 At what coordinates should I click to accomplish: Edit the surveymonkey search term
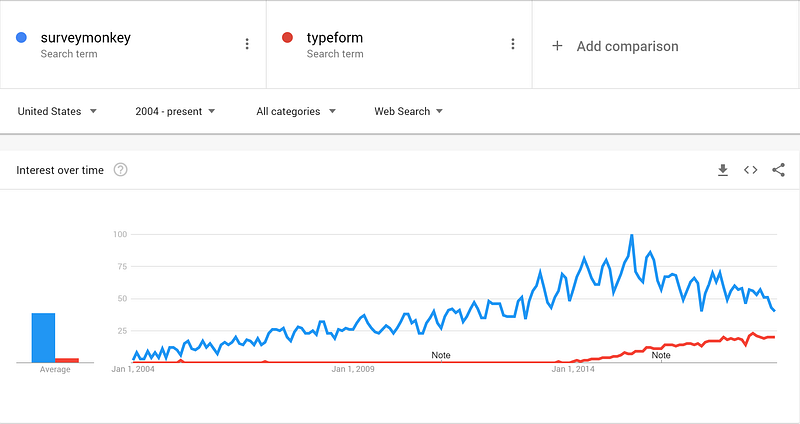86,38
